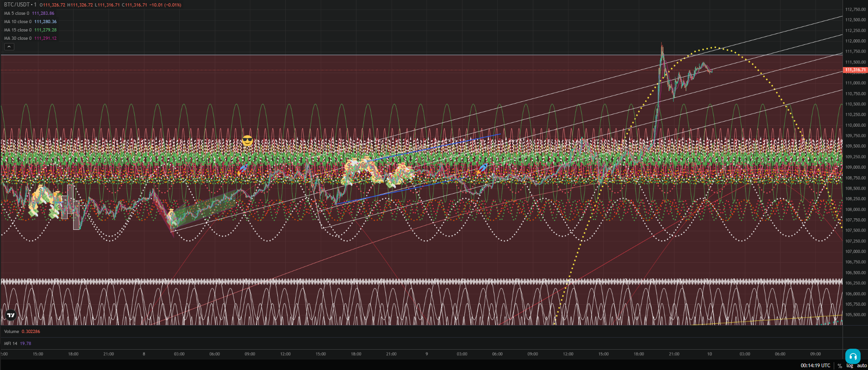Click the 112,000.00 price axis label
868x370 pixels.
tap(856, 41)
